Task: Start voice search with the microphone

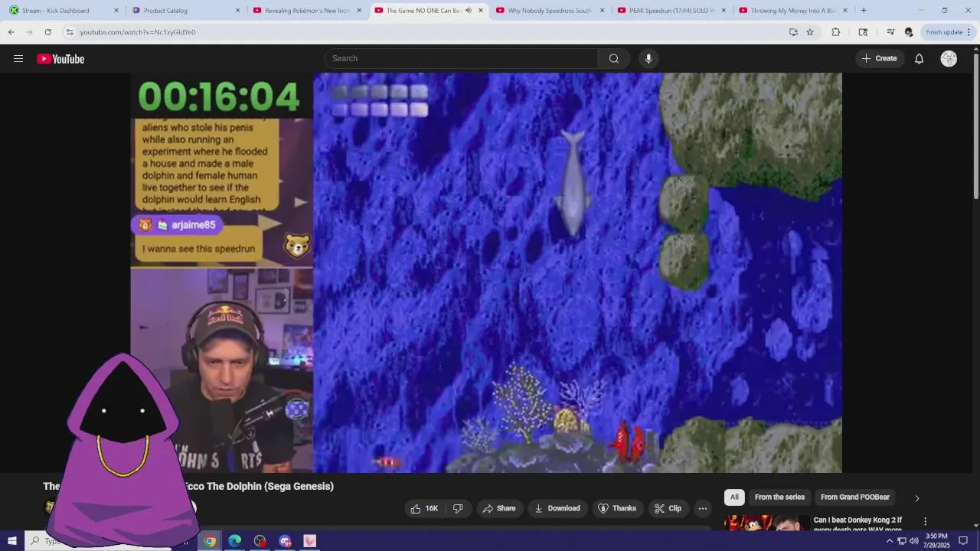Action: pos(648,59)
